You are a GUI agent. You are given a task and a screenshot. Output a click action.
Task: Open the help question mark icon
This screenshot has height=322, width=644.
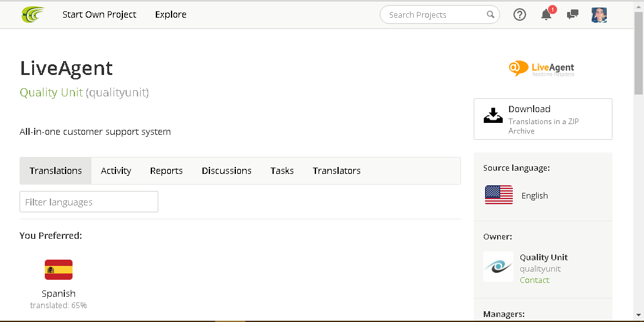520,14
